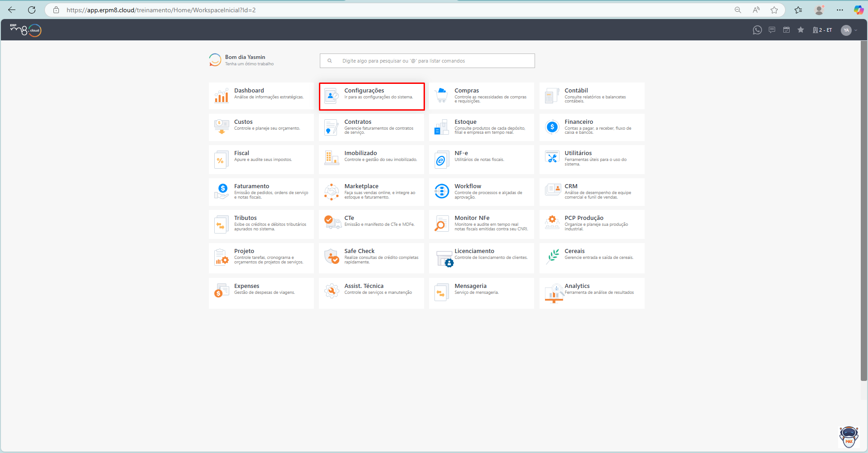Open the calendar tasks icon
Screen dimensions: 868x453
point(786,30)
